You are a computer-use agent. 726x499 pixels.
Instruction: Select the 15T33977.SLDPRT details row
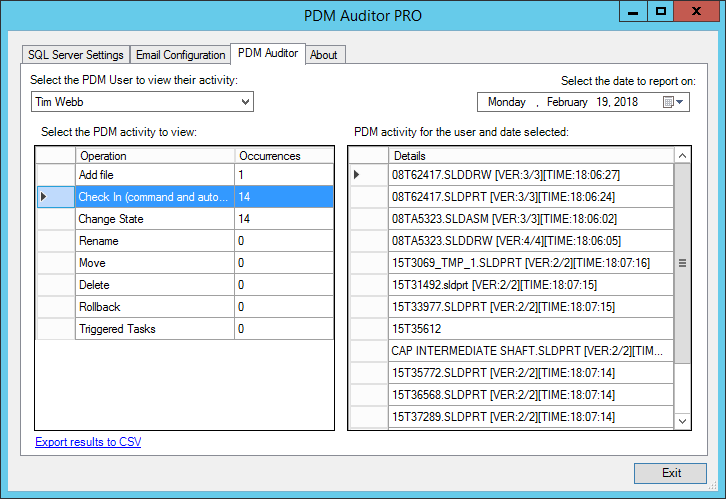511,307
